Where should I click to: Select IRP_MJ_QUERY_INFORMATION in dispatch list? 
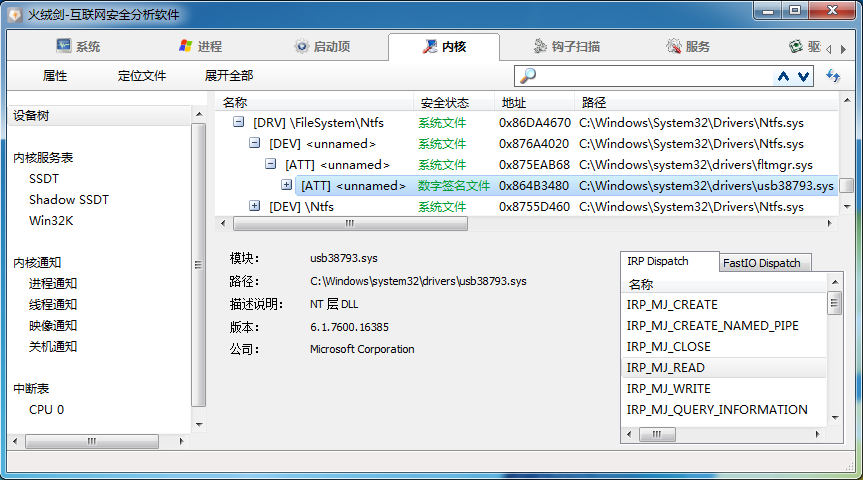[724, 410]
